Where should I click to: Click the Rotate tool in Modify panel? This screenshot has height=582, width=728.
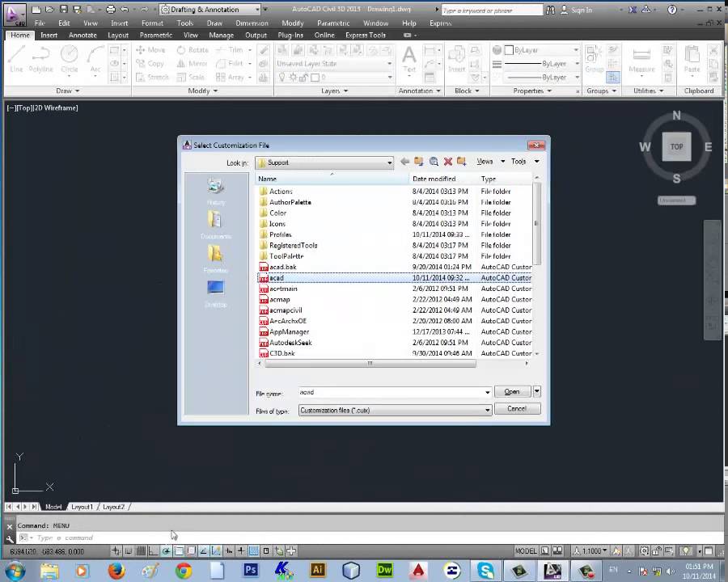(x=193, y=49)
